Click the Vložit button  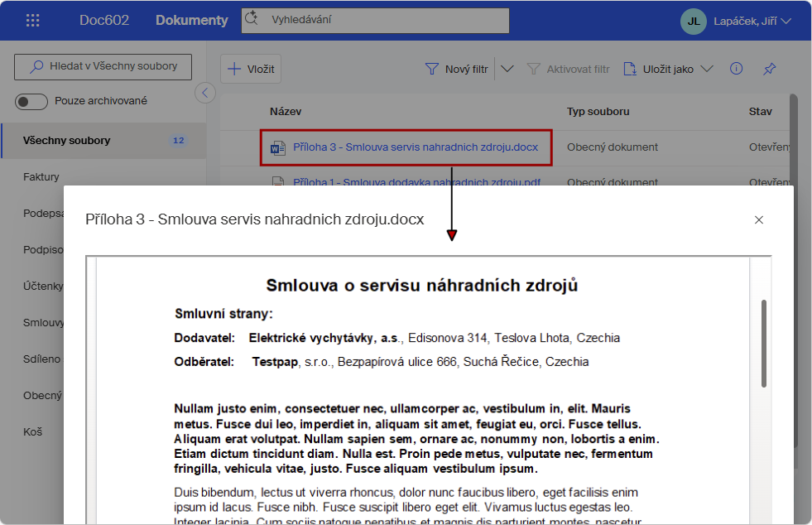pyautogui.click(x=251, y=69)
